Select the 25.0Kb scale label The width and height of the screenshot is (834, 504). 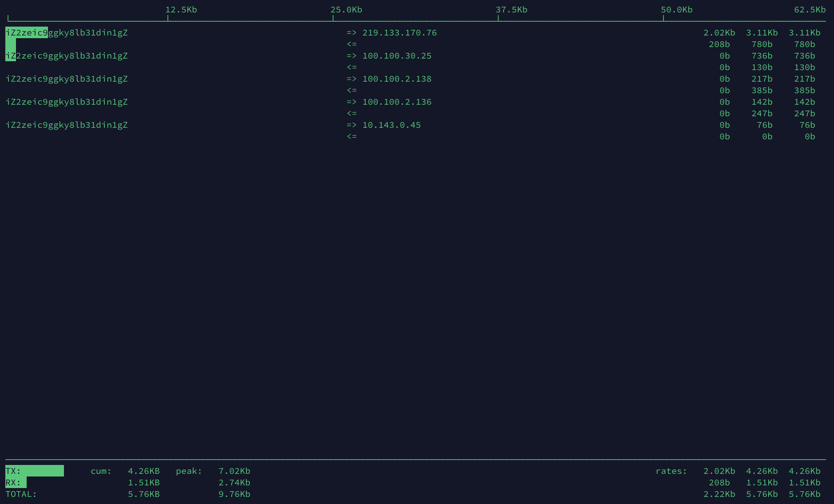(346, 10)
